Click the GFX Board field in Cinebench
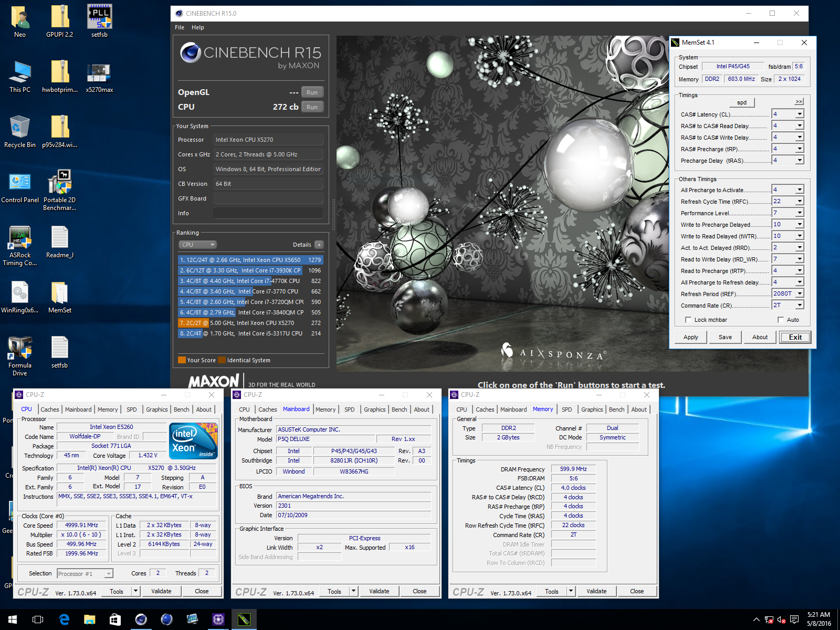The image size is (840, 630). point(268,198)
